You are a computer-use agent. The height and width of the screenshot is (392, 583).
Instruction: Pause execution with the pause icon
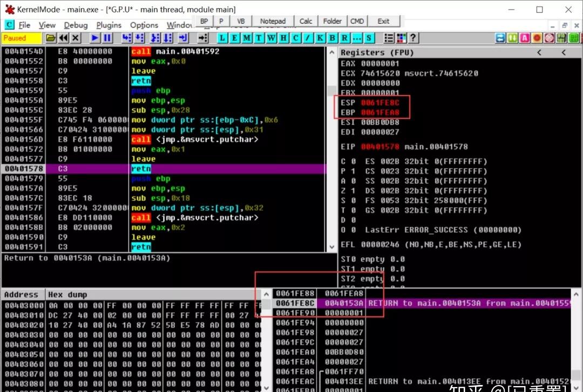point(107,38)
